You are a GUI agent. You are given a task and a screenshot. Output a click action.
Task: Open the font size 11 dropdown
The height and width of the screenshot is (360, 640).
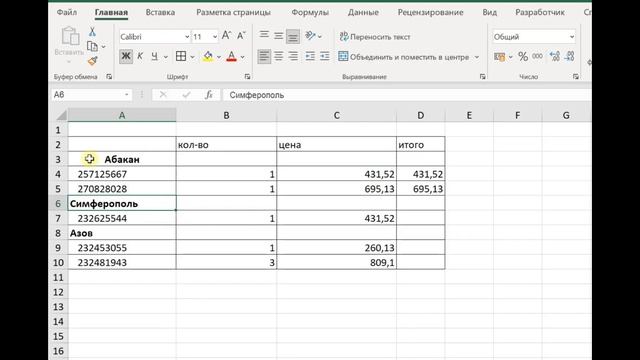pyautogui.click(x=215, y=37)
